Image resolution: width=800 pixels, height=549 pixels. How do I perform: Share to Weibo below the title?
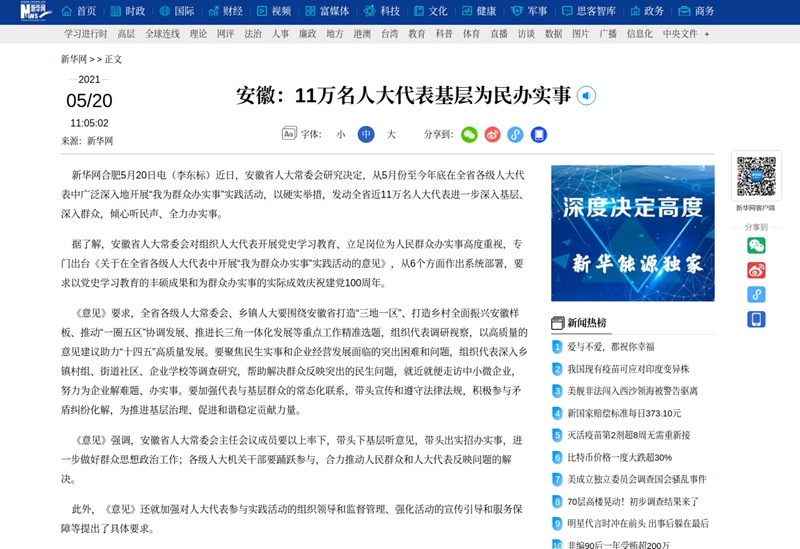[492, 135]
